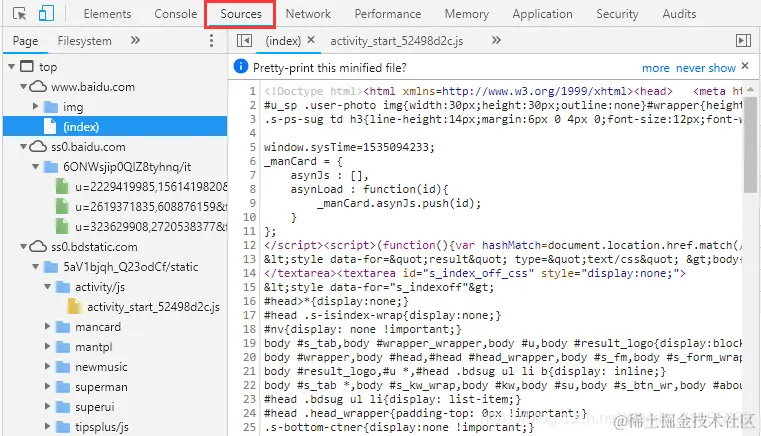Expand the newmusic folder
The image size is (761, 436).
[48, 367]
